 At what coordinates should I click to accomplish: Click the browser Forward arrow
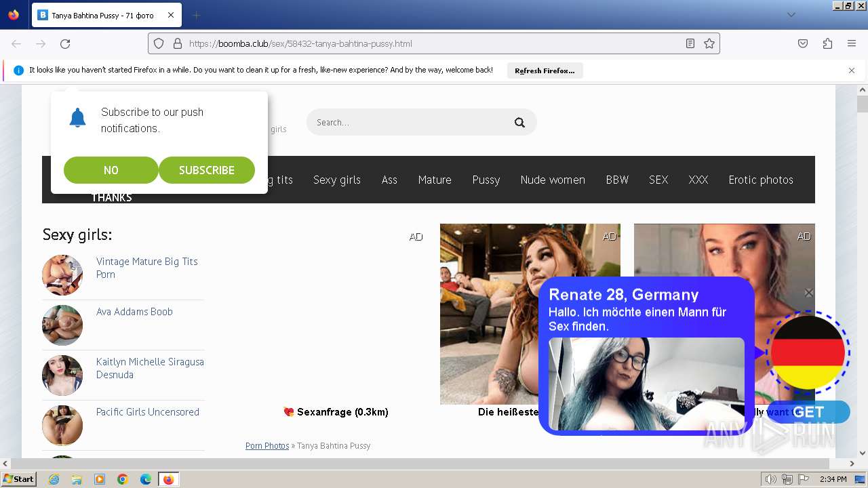pyautogui.click(x=41, y=43)
